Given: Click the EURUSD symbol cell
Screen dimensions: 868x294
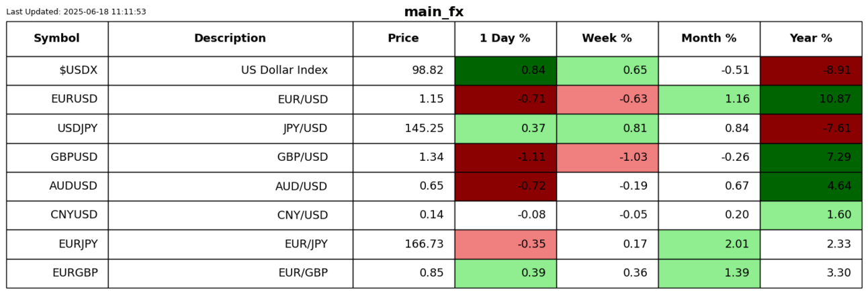Looking at the screenshot, I should click(x=57, y=100).
